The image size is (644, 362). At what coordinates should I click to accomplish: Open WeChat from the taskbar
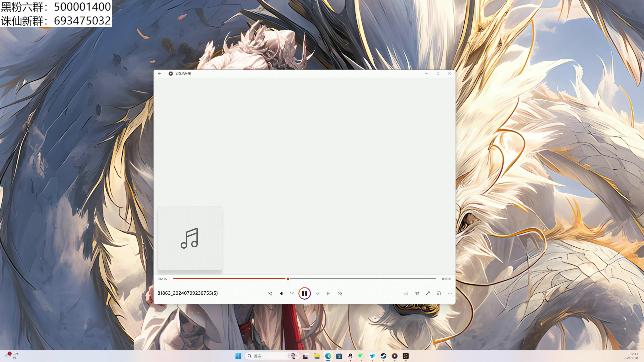point(361,356)
